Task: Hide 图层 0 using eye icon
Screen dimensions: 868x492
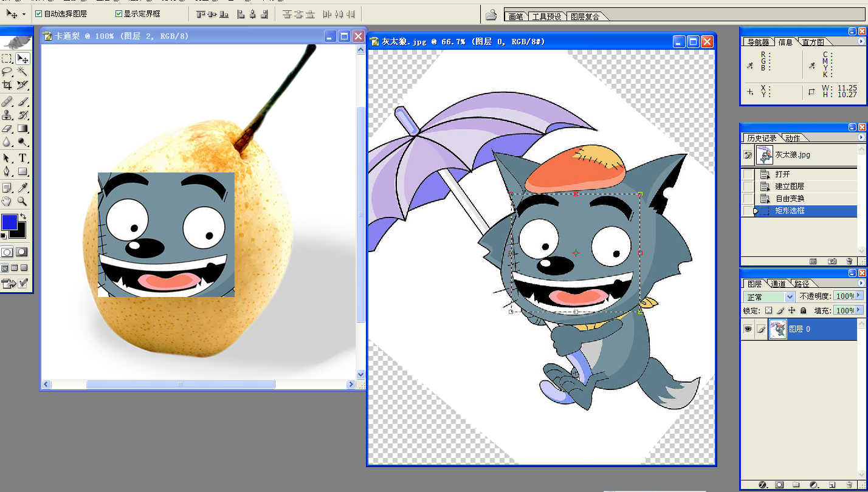Action: [x=748, y=329]
